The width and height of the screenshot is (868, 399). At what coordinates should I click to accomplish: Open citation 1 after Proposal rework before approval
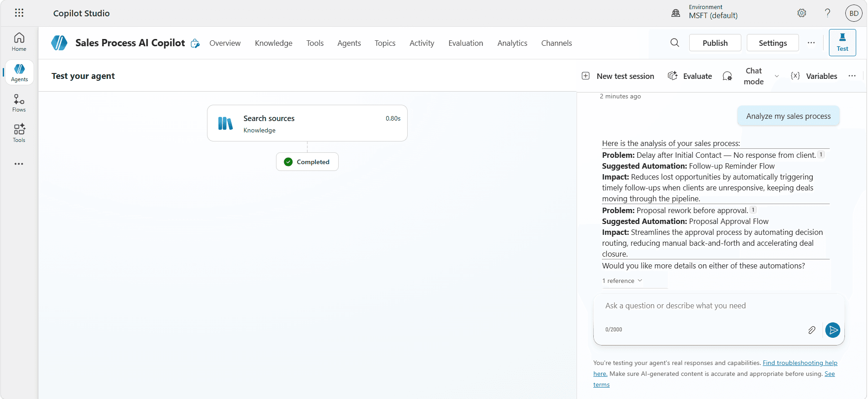click(753, 210)
